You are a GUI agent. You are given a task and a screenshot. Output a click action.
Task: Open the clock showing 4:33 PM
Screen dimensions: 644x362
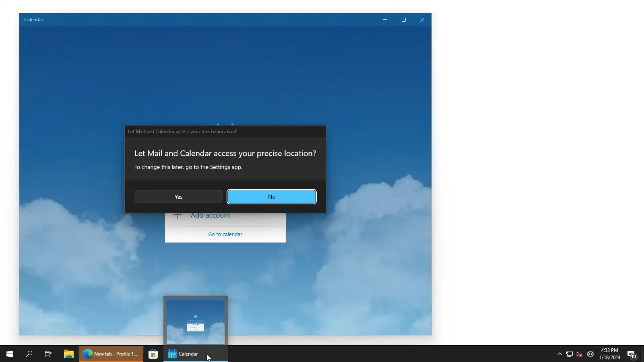point(610,354)
